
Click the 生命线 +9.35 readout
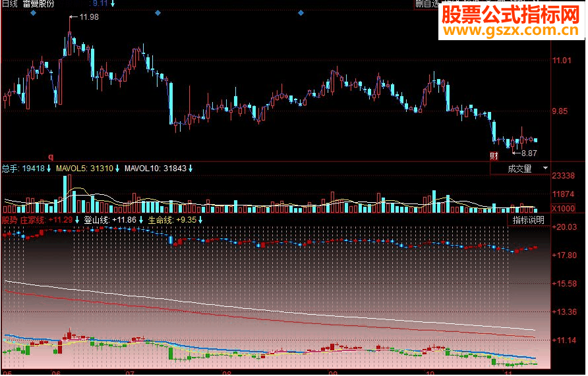click(172, 220)
